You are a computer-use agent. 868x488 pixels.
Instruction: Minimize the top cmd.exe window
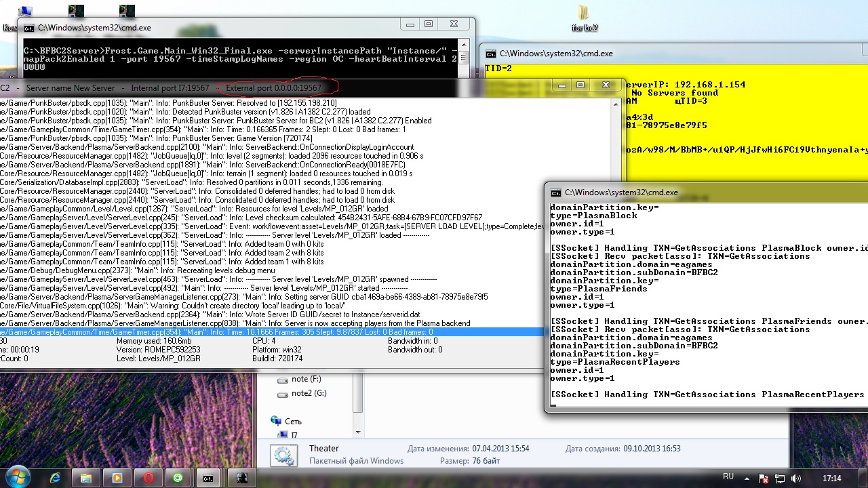tap(412, 24)
